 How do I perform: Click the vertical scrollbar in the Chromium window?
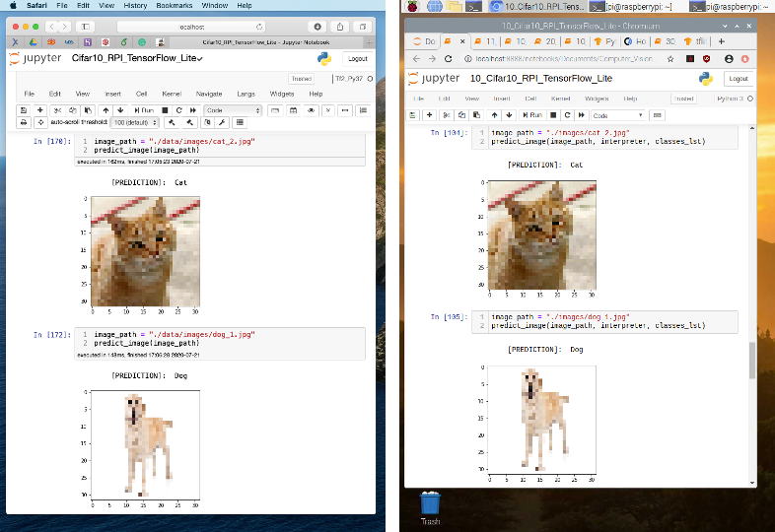pos(752,360)
